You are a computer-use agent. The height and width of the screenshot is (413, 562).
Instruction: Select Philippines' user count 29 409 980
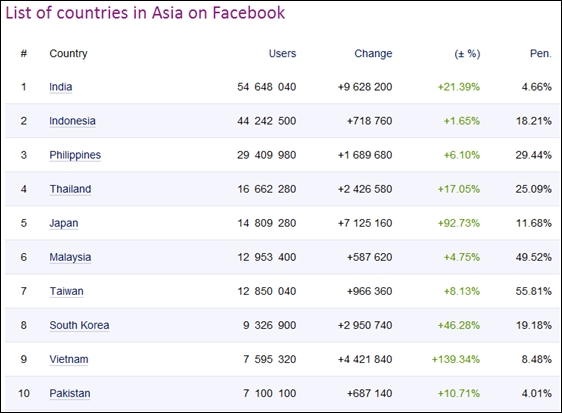click(266, 155)
